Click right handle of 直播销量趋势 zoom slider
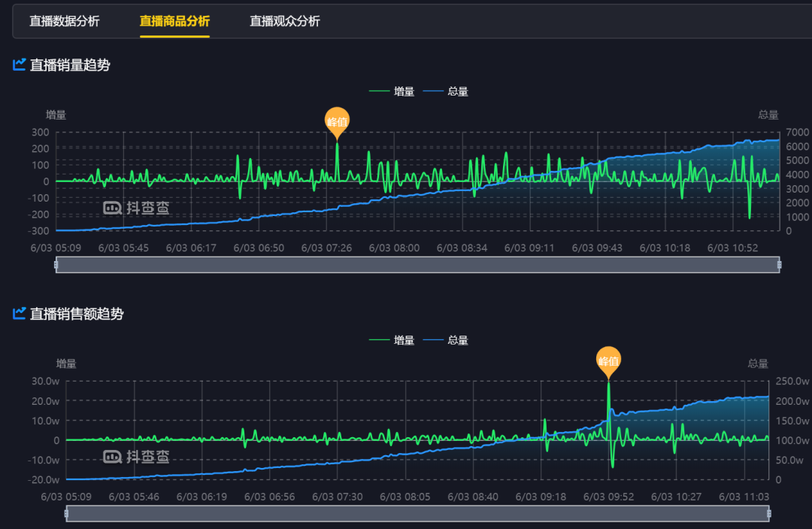Screen dimensions: 812x529 pos(779,264)
